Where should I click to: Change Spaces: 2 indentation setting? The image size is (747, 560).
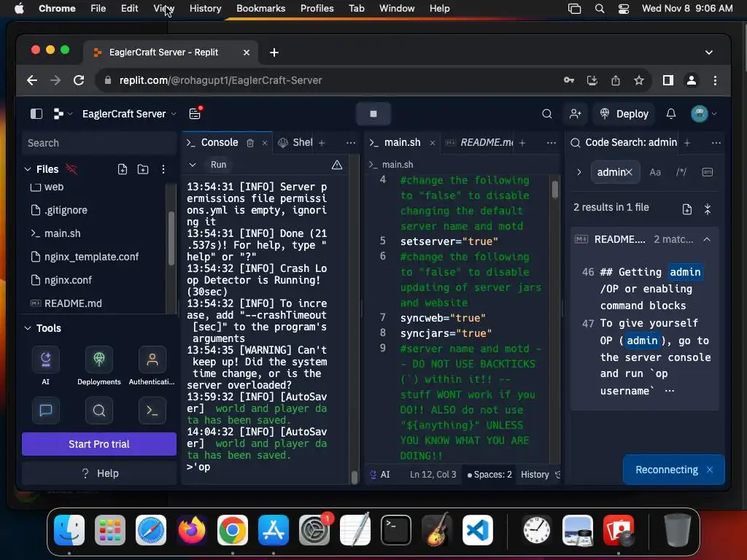(x=489, y=474)
